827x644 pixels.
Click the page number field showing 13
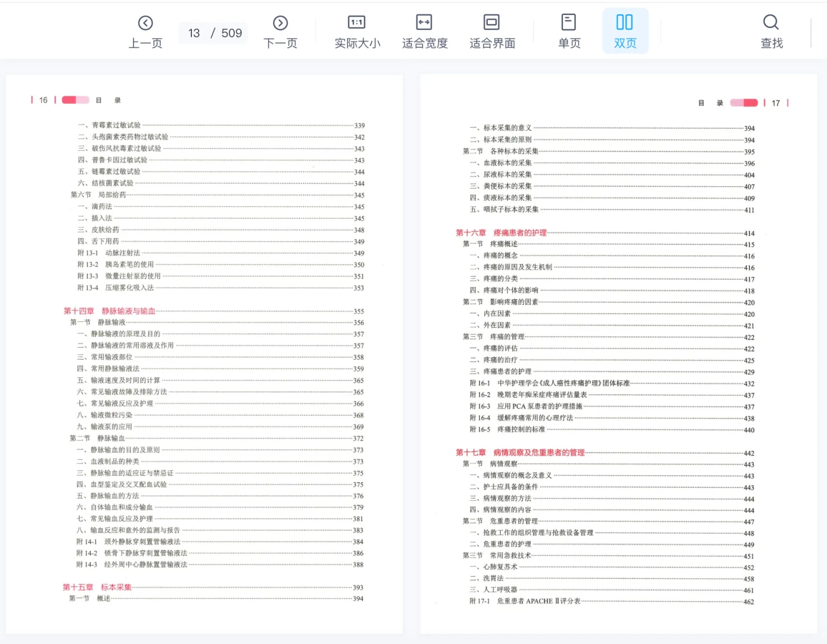pyautogui.click(x=194, y=33)
